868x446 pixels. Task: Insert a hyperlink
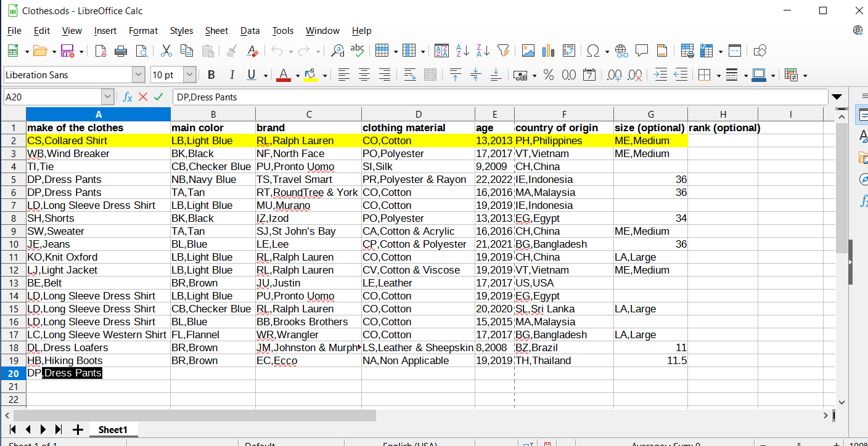621,51
